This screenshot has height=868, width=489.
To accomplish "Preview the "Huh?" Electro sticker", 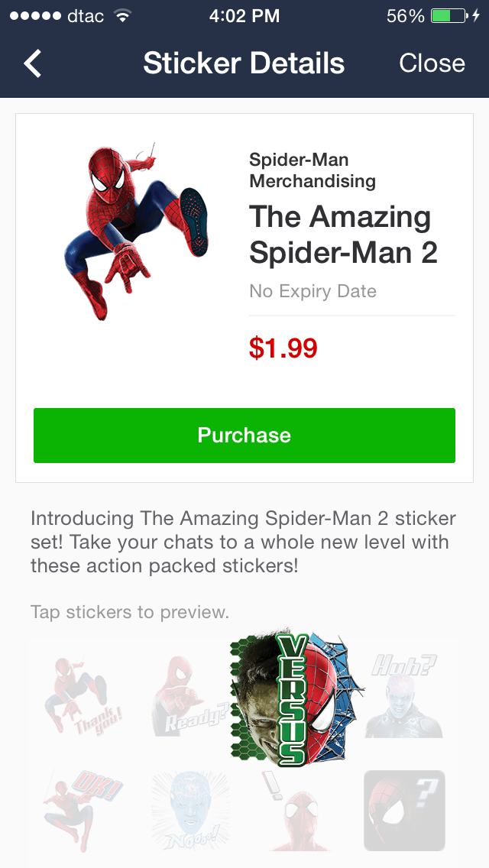I will pos(405,697).
